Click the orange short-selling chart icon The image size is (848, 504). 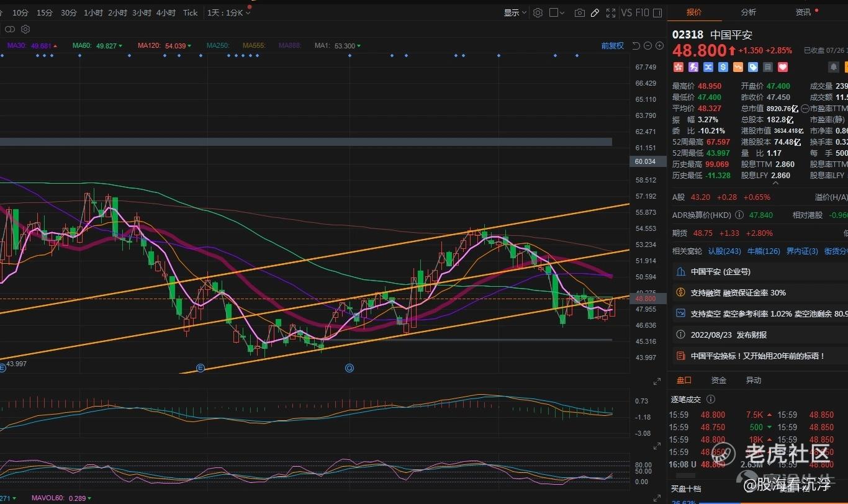coord(737,66)
